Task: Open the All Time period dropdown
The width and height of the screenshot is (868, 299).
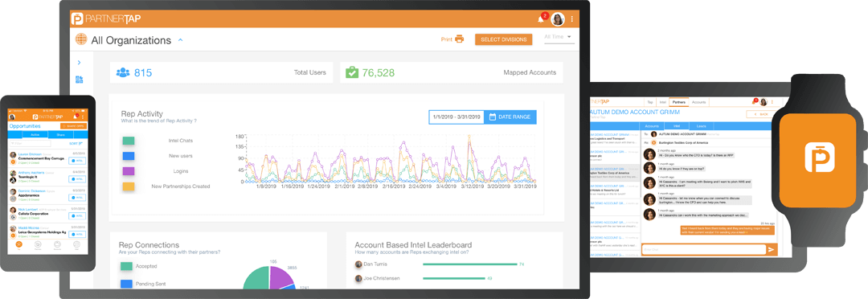Action: (x=558, y=37)
